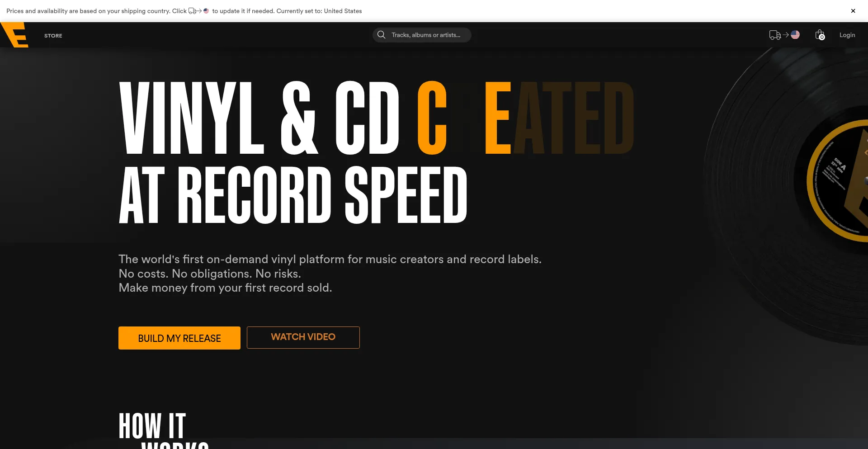Select the US flag in header

pyautogui.click(x=795, y=35)
